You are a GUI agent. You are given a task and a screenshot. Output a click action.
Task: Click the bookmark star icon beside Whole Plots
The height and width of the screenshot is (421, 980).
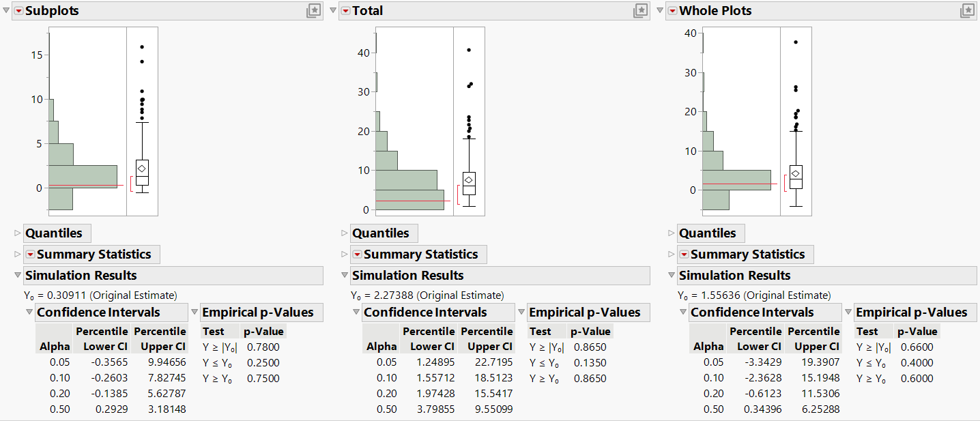click(x=967, y=10)
